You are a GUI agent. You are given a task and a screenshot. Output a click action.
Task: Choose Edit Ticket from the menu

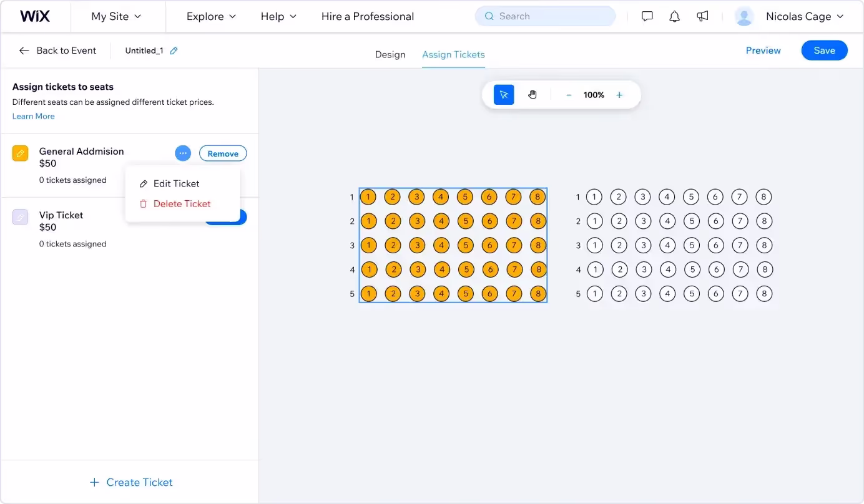coord(176,183)
